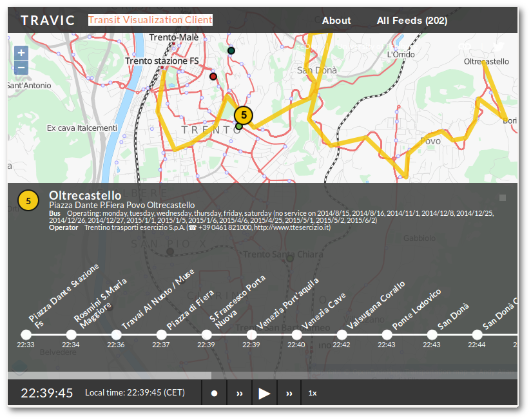Select the Piazza di Fiera stop marker

tap(162, 335)
